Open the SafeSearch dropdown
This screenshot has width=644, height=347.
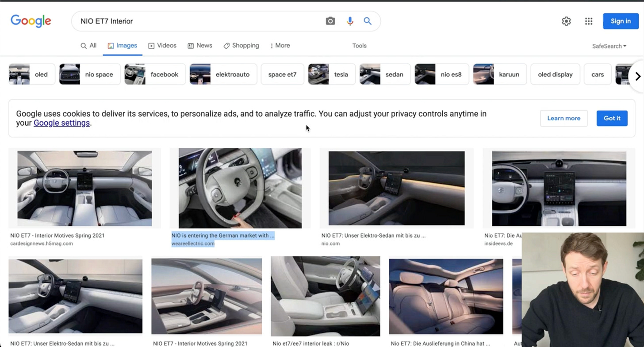pos(609,46)
